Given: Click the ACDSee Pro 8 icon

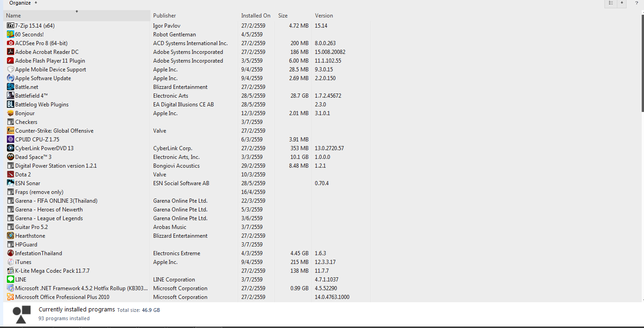Looking at the screenshot, I should (x=11, y=43).
